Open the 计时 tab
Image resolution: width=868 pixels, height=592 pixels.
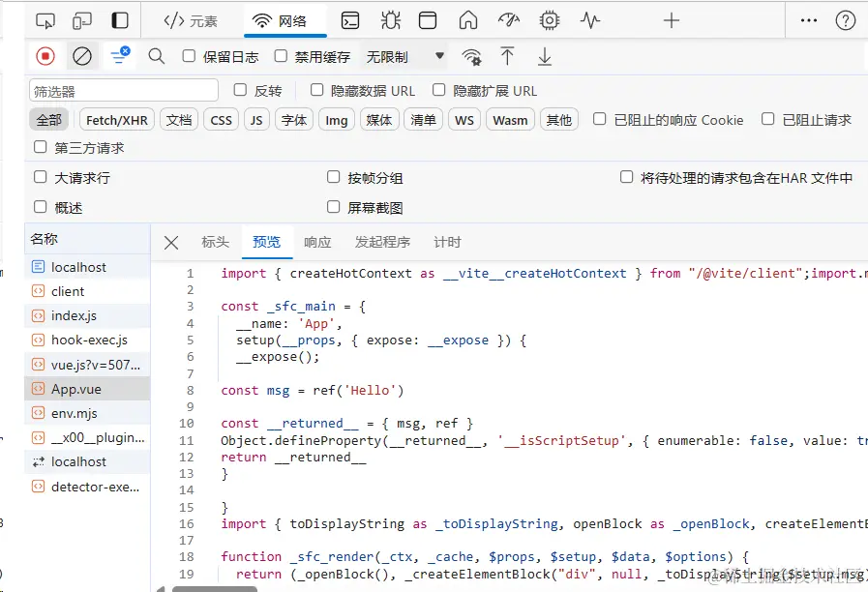pyautogui.click(x=447, y=243)
